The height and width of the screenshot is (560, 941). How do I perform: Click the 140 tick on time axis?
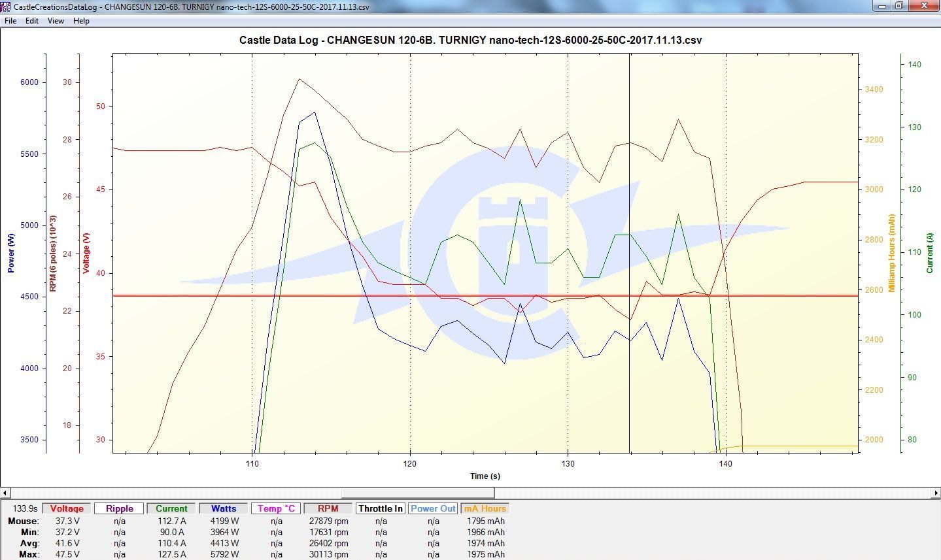[x=726, y=464]
